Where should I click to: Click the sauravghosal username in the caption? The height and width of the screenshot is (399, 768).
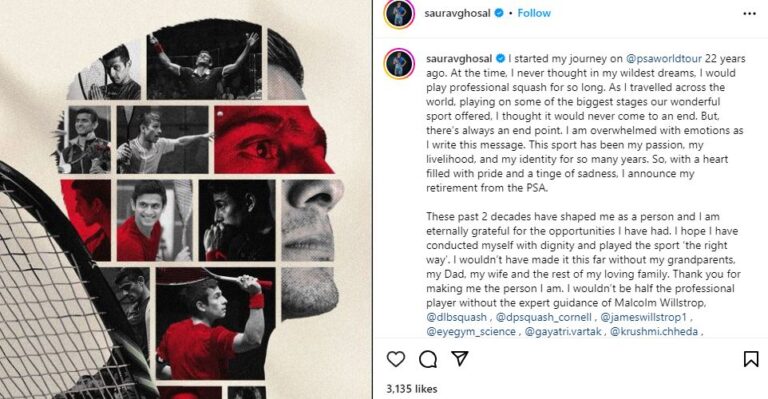click(459, 59)
